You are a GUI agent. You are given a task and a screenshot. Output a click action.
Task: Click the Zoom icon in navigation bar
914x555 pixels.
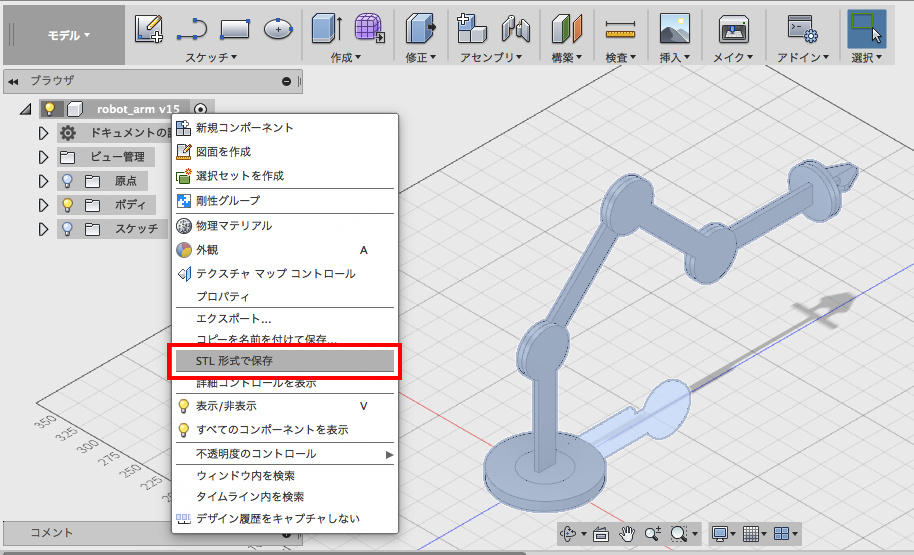tap(652, 533)
